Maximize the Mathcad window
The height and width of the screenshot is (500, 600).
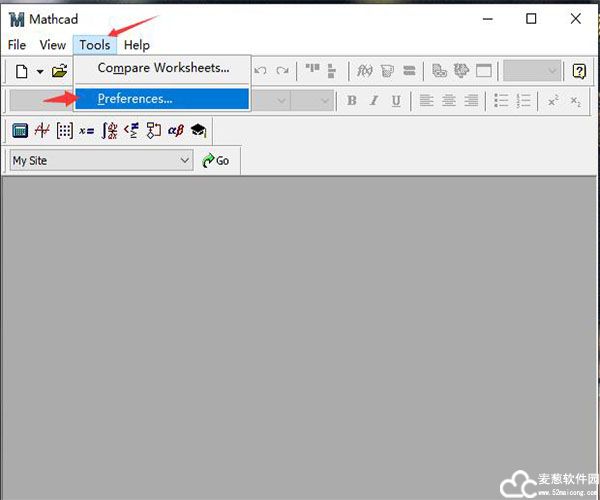coord(531,19)
